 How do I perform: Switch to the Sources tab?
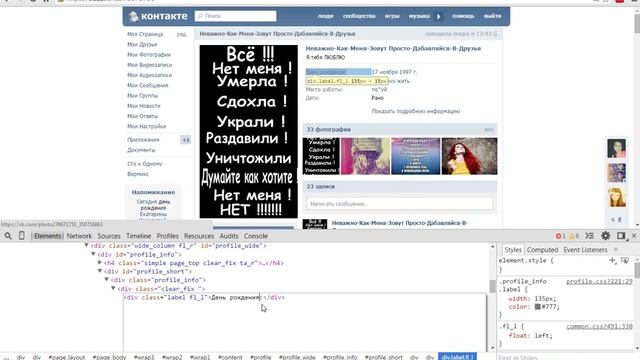[x=109, y=236]
